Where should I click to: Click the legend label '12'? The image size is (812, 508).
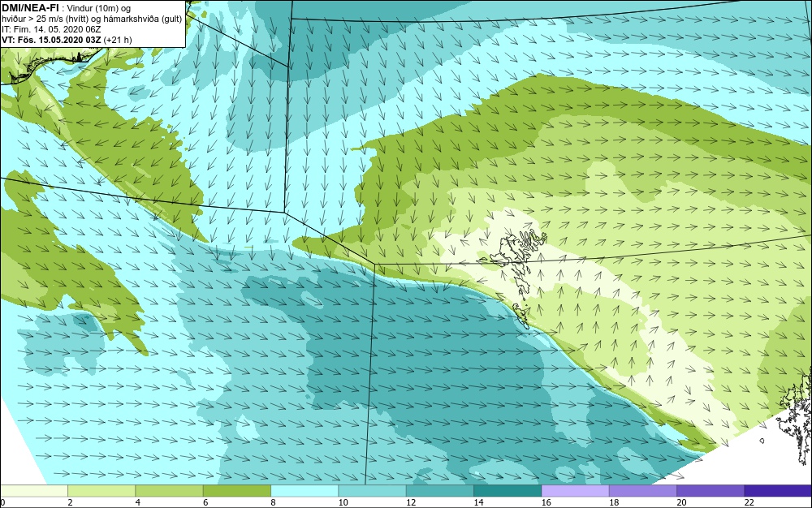tap(411, 502)
